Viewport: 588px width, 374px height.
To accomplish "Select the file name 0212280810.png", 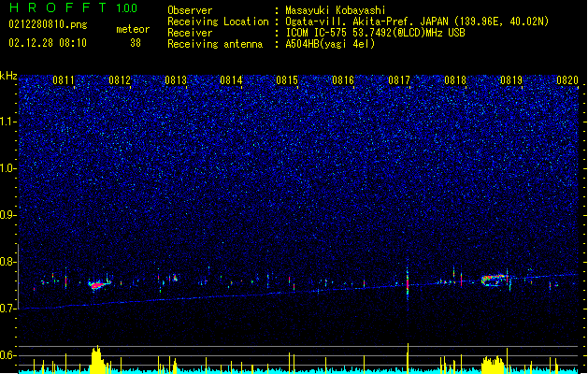I will pyautogui.click(x=48, y=25).
